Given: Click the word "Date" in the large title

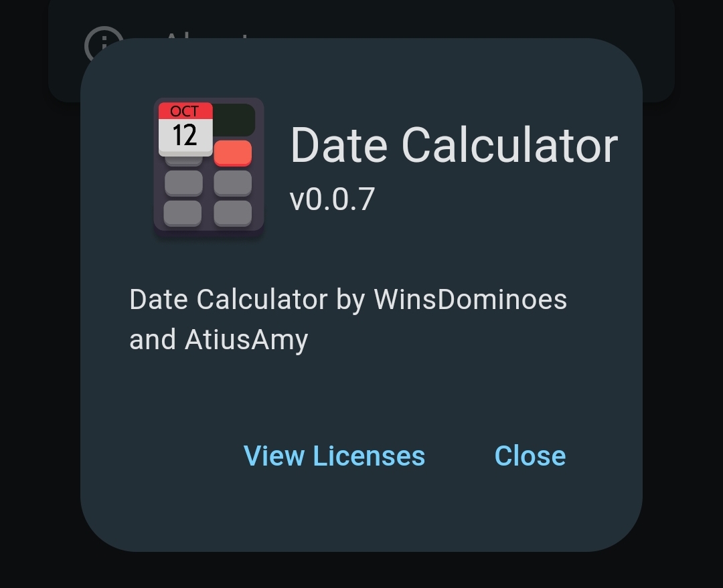Looking at the screenshot, I should 339,145.
